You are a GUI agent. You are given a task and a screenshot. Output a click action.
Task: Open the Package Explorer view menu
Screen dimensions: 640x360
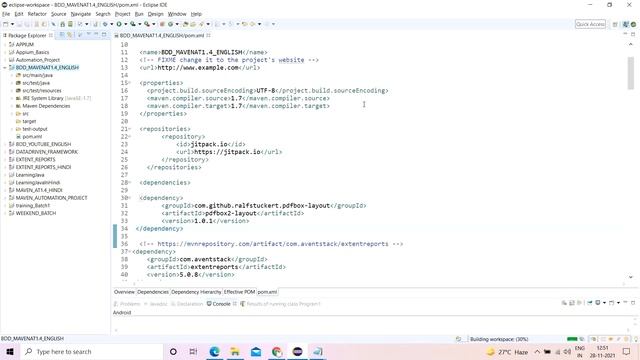[x=89, y=35]
